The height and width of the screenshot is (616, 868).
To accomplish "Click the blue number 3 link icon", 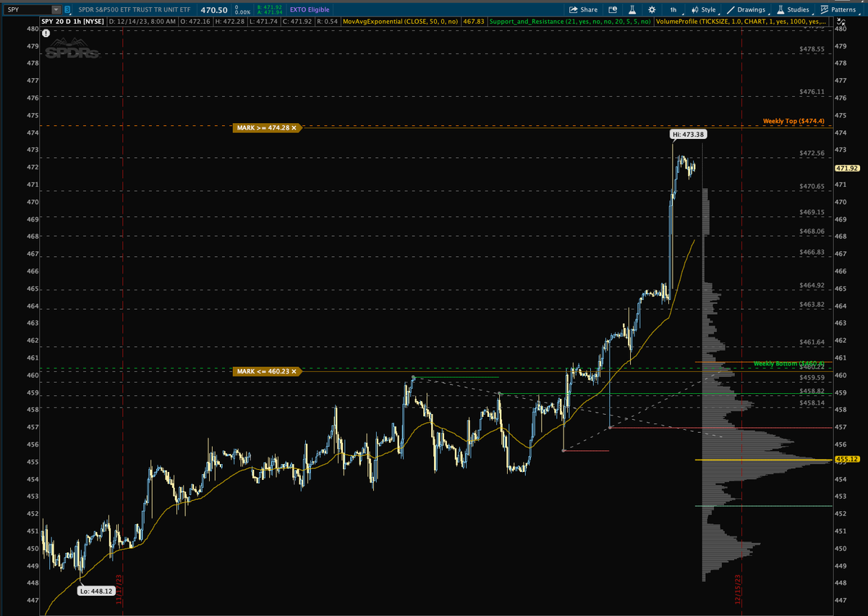I will click(x=68, y=9).
